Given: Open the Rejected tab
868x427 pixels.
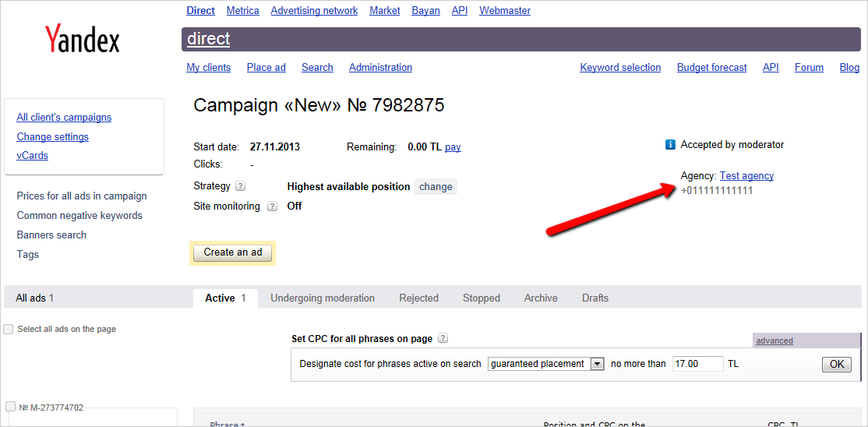Looking at the screenshot, I should 418,298.
